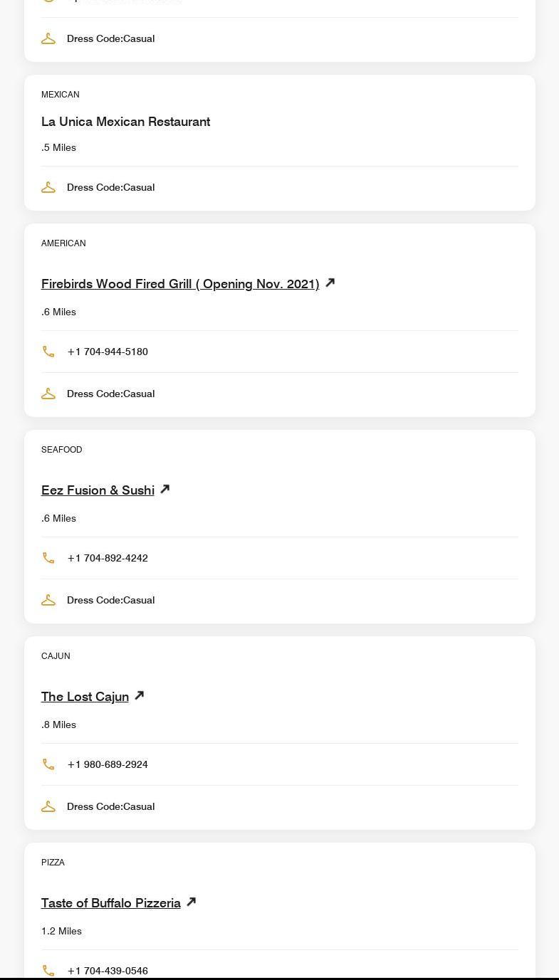This screenshot has height=980, width=559.
Task: Open Taste of Buffalo Pizzeria link
Action: pos(111,903)
